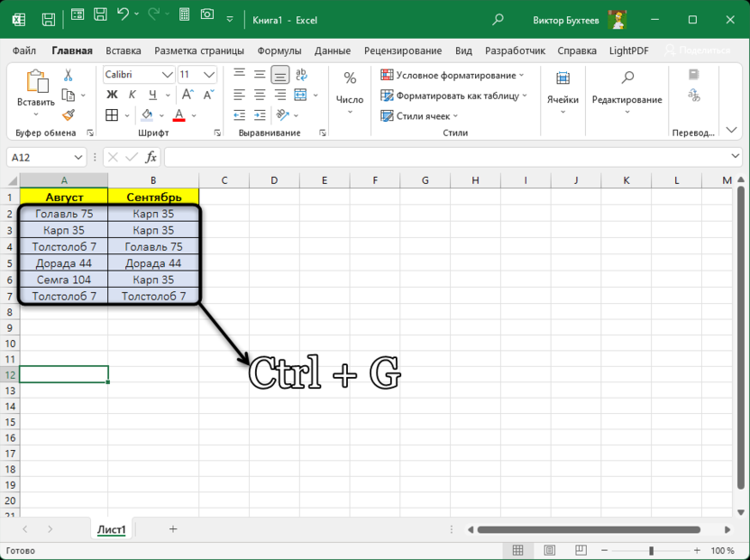Add a new sheet with plus button
This screenshot has height=560, width=750.
tap(173, 528)
